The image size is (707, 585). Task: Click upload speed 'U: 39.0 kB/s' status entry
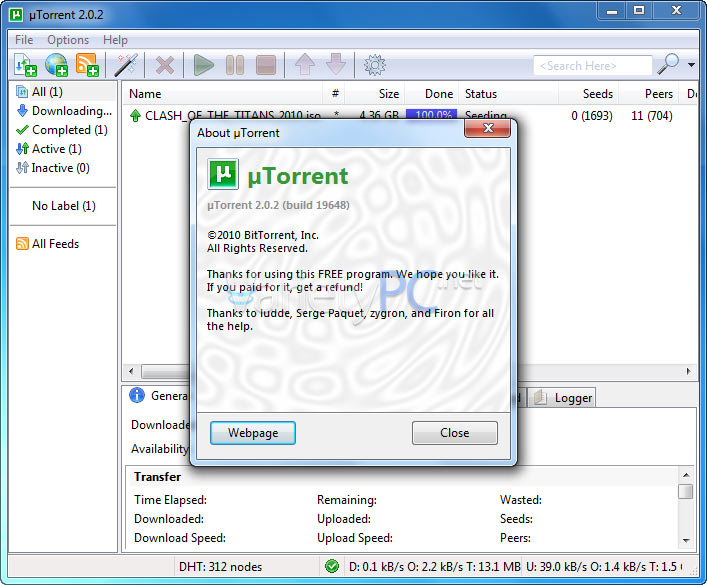604,567
